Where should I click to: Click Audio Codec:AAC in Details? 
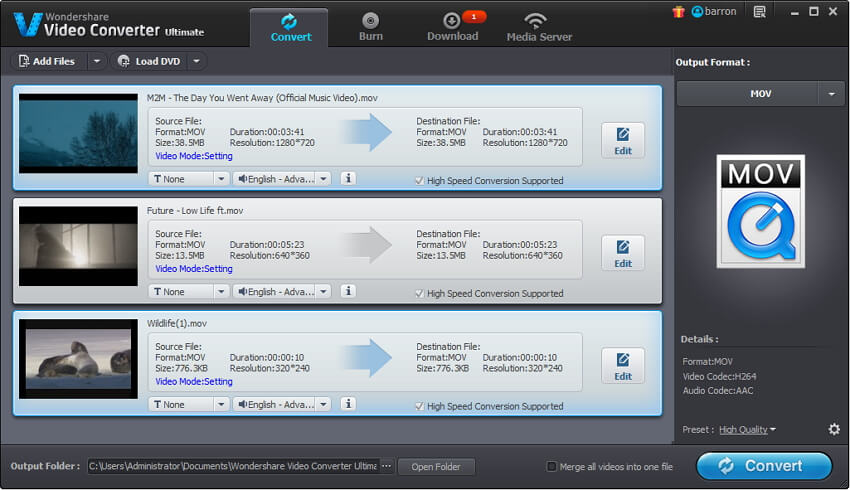[x=718, y=390]
